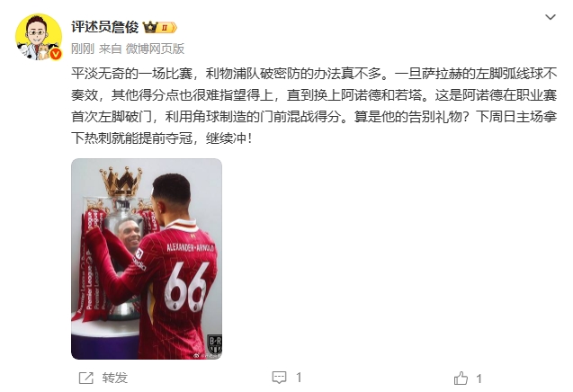This screenshot has width=573, height=392.
Task: Click the golden crown atop the trophy
Action: pyautogui.click(x=121, y=182)
